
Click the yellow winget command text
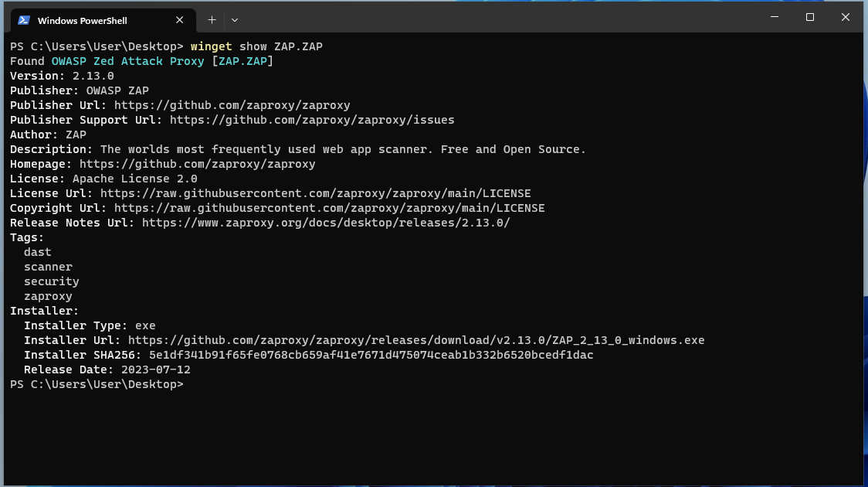211,46
